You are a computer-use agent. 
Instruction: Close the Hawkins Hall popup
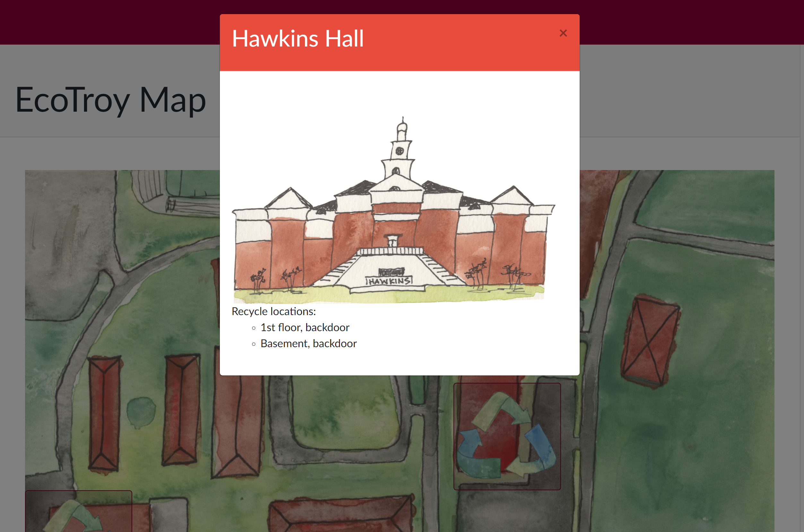563,33
